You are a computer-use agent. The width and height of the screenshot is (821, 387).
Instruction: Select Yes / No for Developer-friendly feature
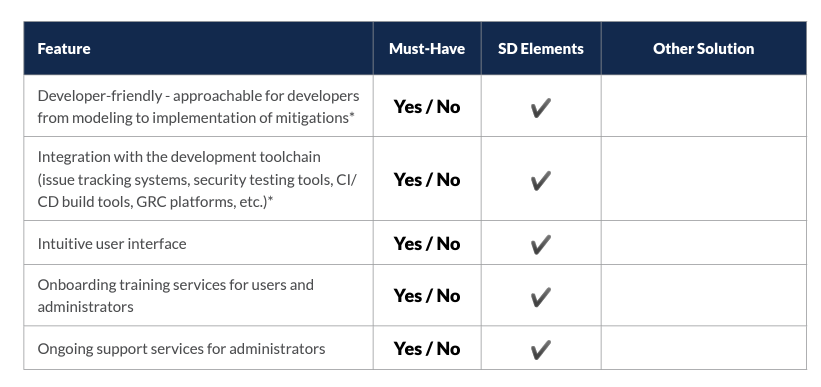coord(427,106)
